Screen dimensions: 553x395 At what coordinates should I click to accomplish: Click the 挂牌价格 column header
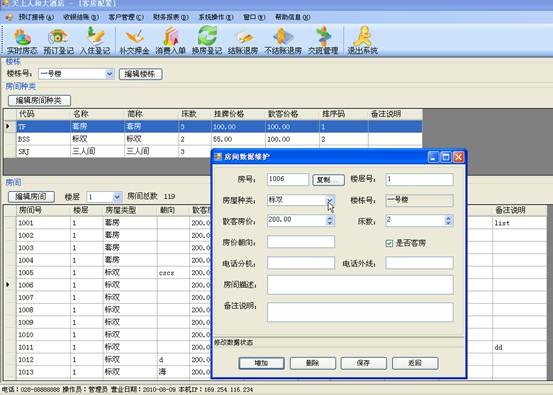pos(238,114)
